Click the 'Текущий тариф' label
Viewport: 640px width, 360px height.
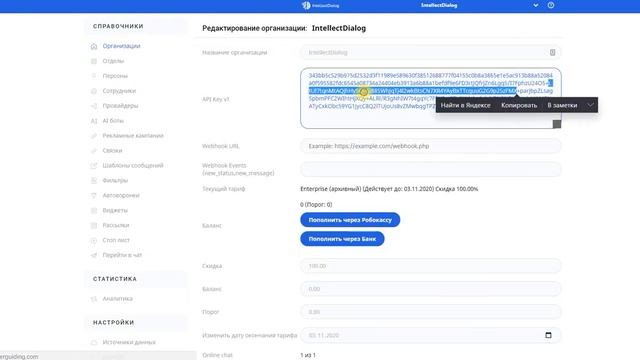coord(224,189)
